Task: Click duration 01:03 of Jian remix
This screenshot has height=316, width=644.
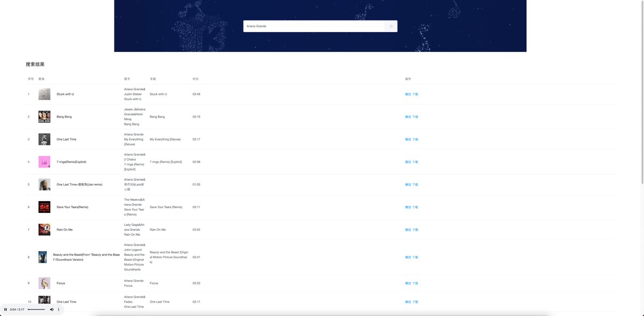Action: coord(196,184)
